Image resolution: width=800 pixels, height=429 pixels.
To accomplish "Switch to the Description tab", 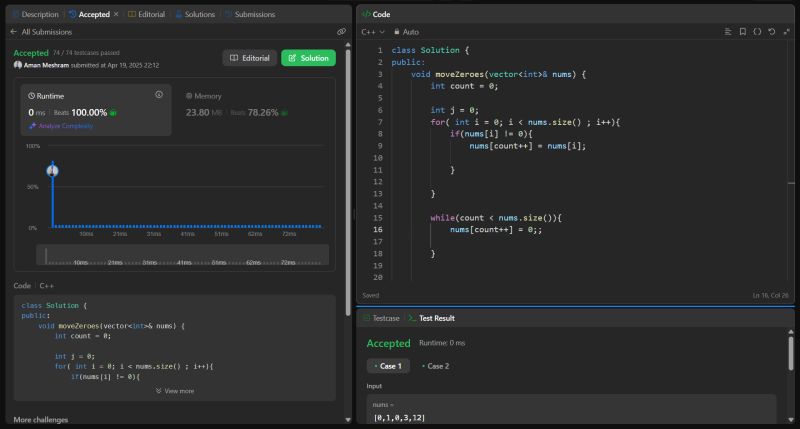I will click(x=35, y=14).
